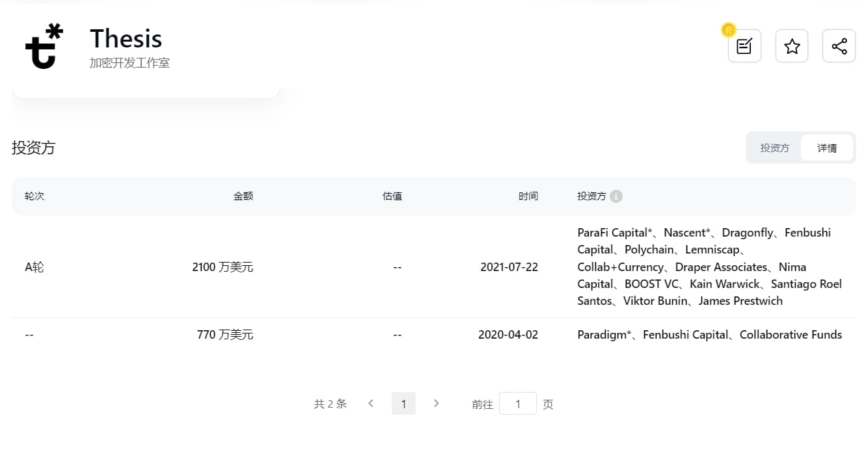Viewport: 868px width, 468px height.
Task: Click the 金额 column header
Action: [243, 196]
